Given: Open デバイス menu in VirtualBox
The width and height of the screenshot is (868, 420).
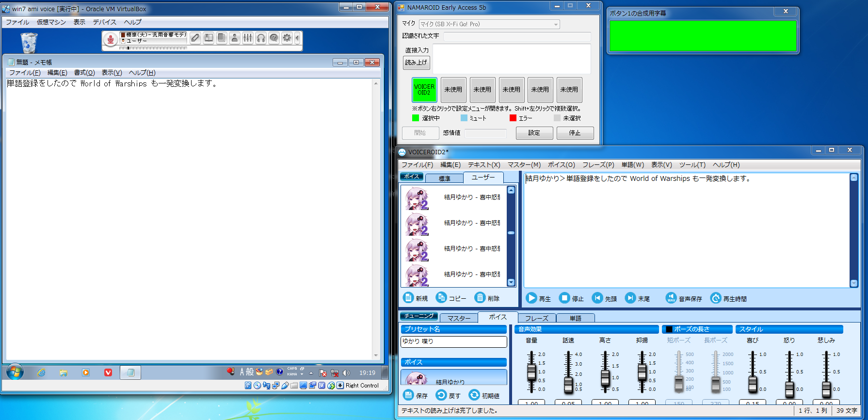Looking at the screenshot, I should [x=105, y=22].
